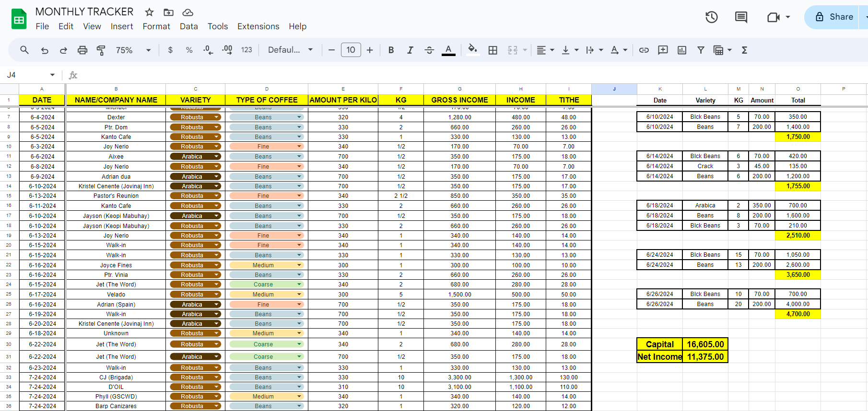This screenshot has height=411, width=868.
Task: Open variety dropdown in Dexter's row
Action: pyautogui.click(x=217, y=117)
